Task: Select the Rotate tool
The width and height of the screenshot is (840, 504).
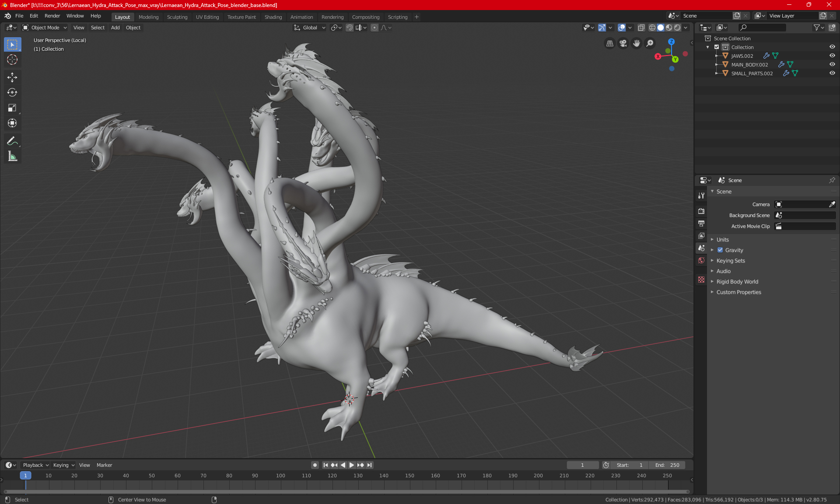Action: click(12, 92)
